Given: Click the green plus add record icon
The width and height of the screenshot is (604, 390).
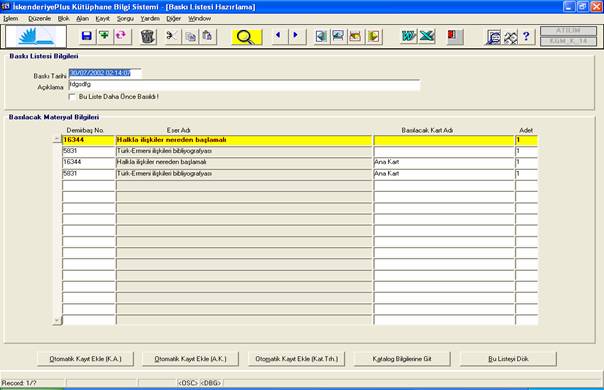Looking at the screenshot, I should click(104, 36).
